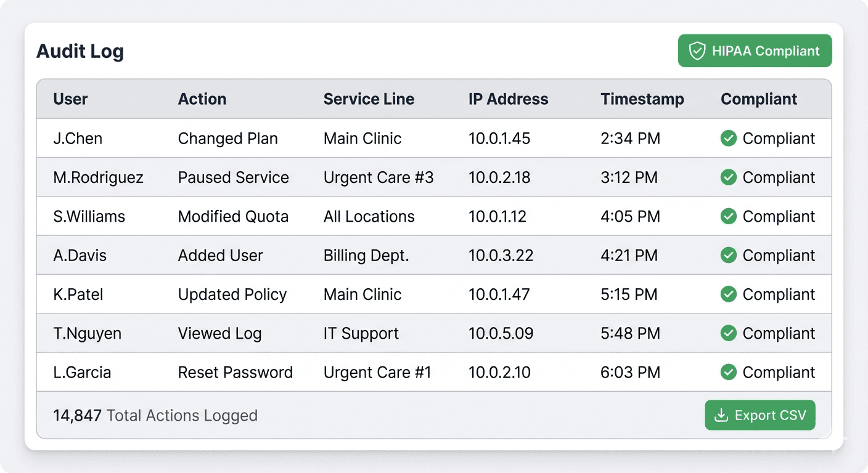
Task: Sort by the Timestamp column header
Action: [642, 99]
